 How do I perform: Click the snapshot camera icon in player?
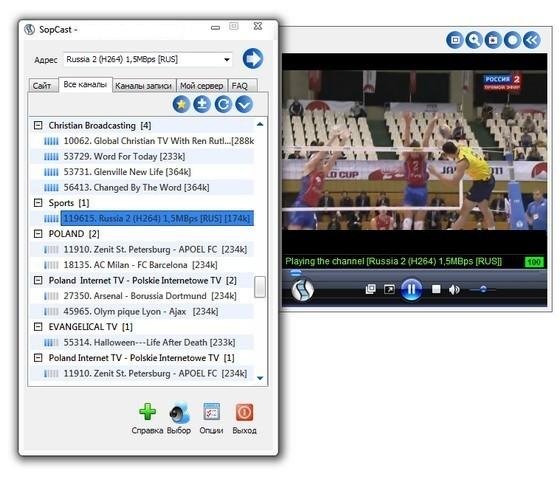[493, 40]
